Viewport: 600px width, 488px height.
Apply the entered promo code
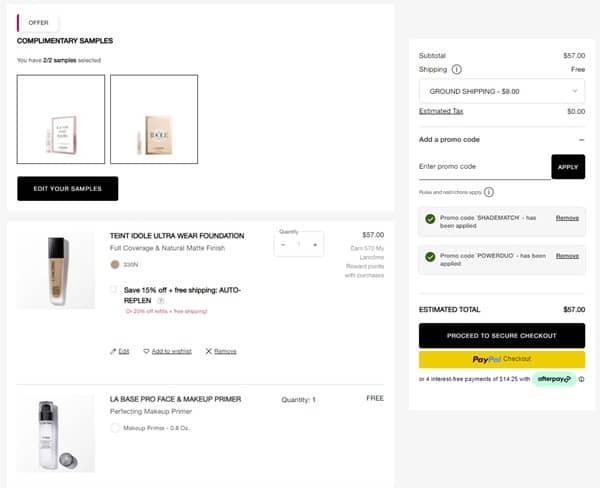point(568,167)
